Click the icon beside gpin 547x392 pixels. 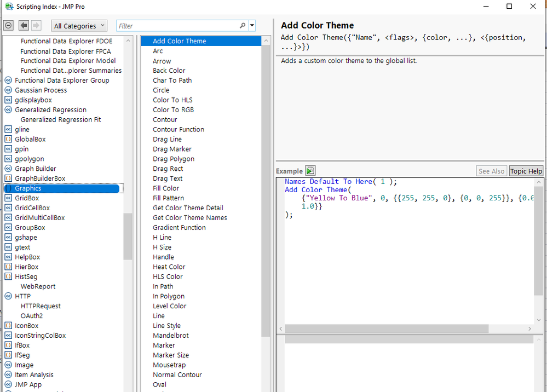[8, 149]
